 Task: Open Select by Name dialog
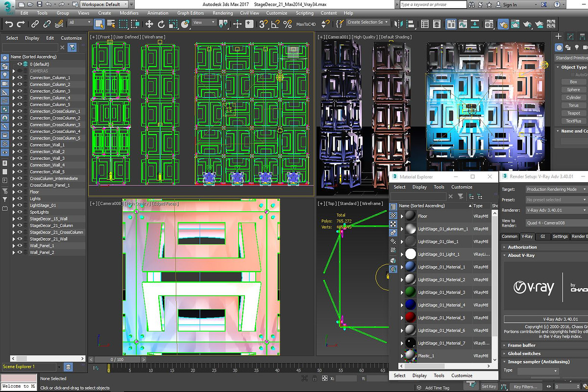(111, 24)
